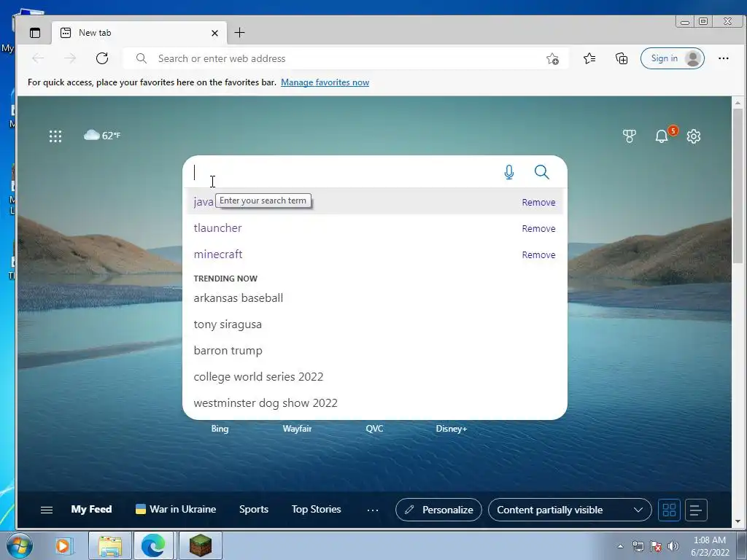Select trending barron trump

(x=374, y=351)
